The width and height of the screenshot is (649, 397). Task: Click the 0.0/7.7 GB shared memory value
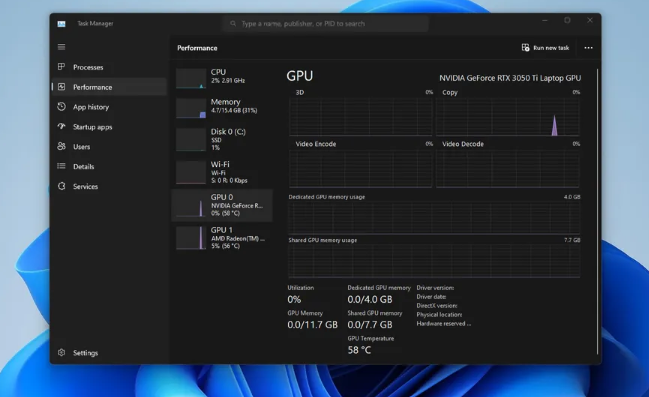pos(370,325)
